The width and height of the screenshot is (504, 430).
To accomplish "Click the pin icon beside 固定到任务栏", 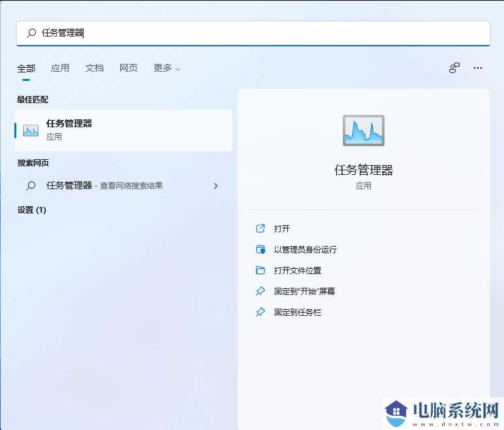I will click(x=260, y=312).
